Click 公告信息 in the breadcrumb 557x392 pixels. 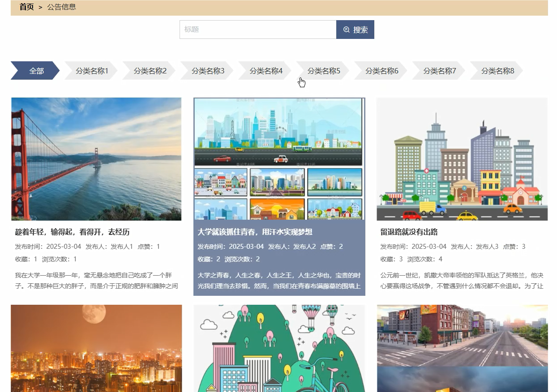(x=61, y=7)
